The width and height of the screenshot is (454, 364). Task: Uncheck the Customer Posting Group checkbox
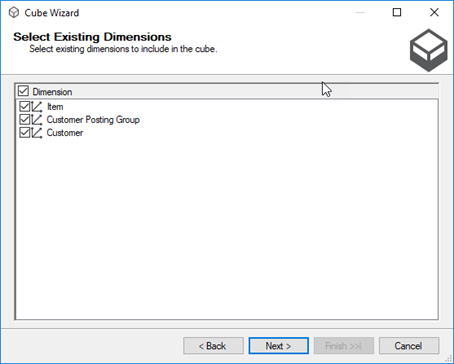(25, 119)
